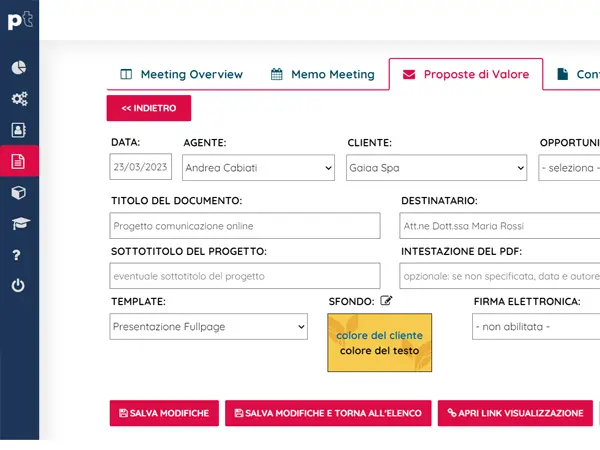This screenshot has height=450, width=600.
Task: Open the pie chart dashboard sidebar icon
Action: 18,68
